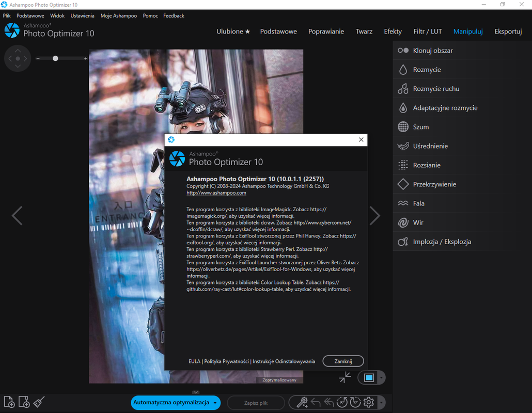532x413 pixels.
Task: Click the Ashampoo Photo Optimizer 10 header logo
Action: tap(50, 30)
